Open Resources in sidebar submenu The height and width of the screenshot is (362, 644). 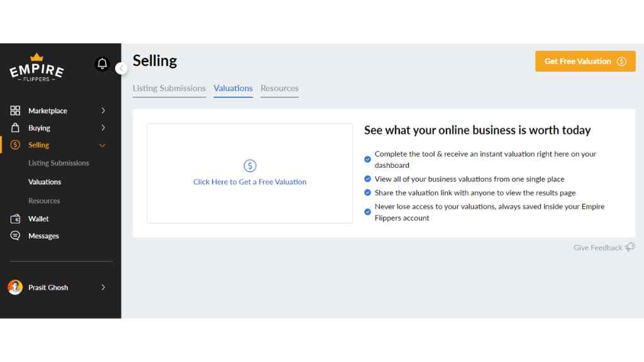(x=44, y=200)
